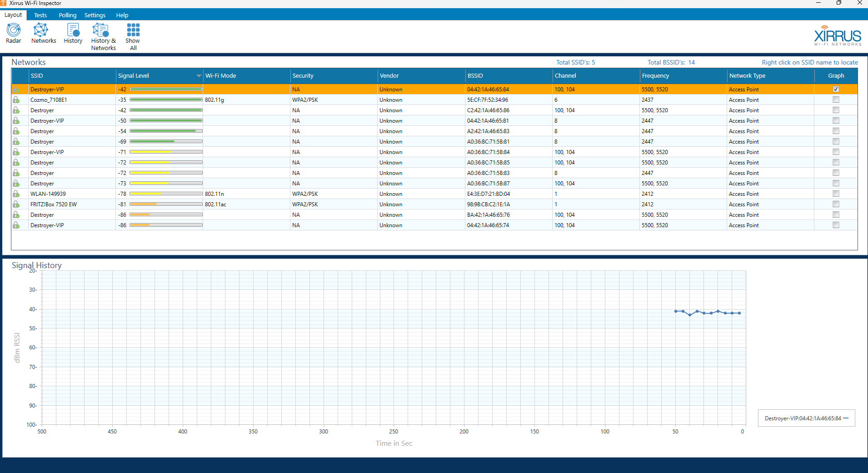Enable Graph checkbox for BSSID A2:42:1A:46:65:83
The height and width of the screenshot is (473, 868).
click(836, 131)
